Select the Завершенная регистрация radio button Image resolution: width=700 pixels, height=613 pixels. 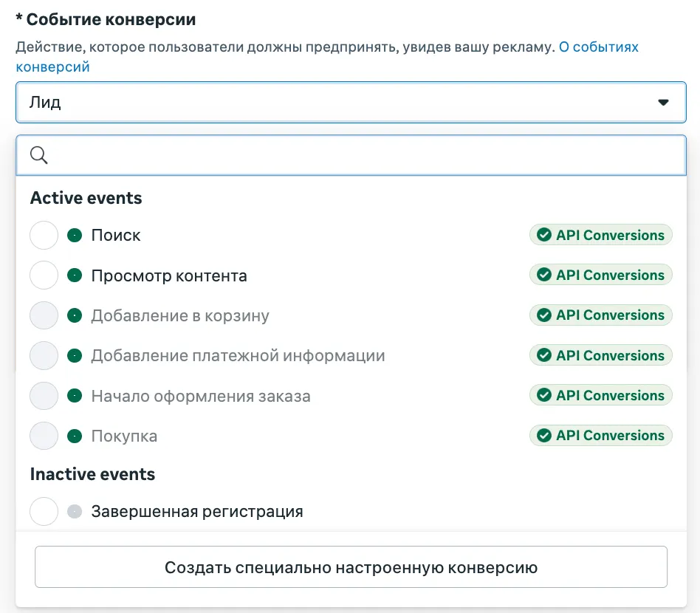[x=44, y=511]
